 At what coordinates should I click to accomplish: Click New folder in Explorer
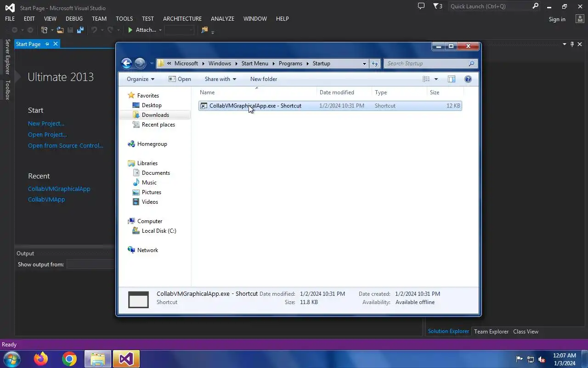[x=264, y=79]
